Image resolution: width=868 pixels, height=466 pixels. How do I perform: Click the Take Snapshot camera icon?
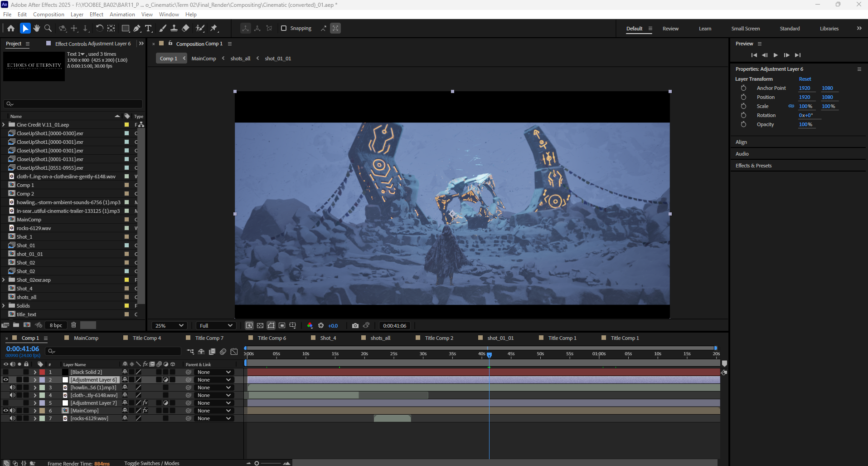tap(355, 325)
